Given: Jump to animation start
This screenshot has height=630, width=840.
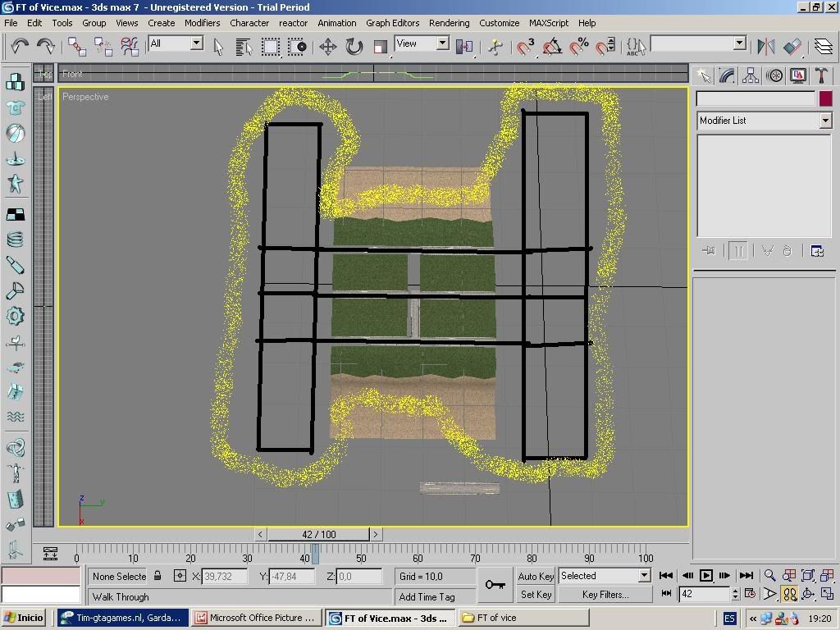Looking at the screenshot, I should (x=666, y=575).
